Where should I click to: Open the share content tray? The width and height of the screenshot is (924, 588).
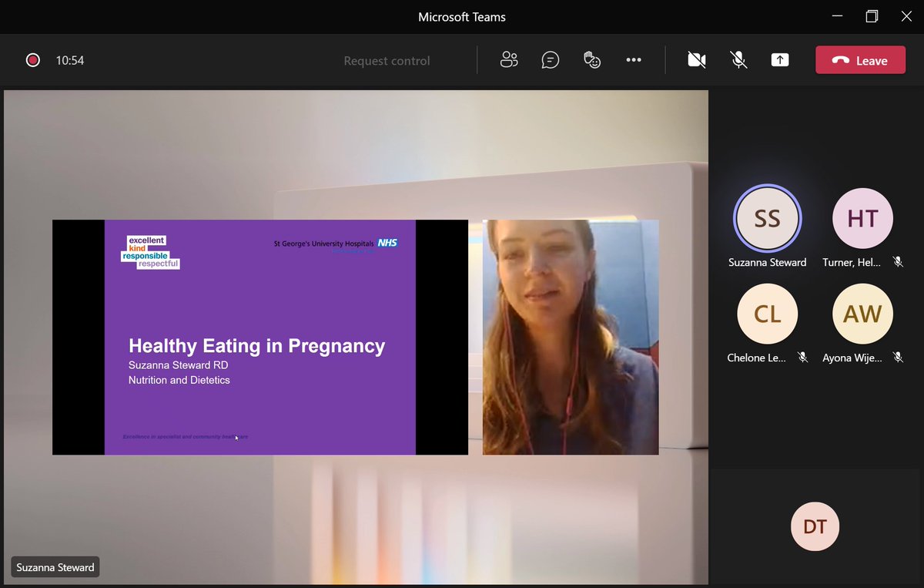point(780,60)
